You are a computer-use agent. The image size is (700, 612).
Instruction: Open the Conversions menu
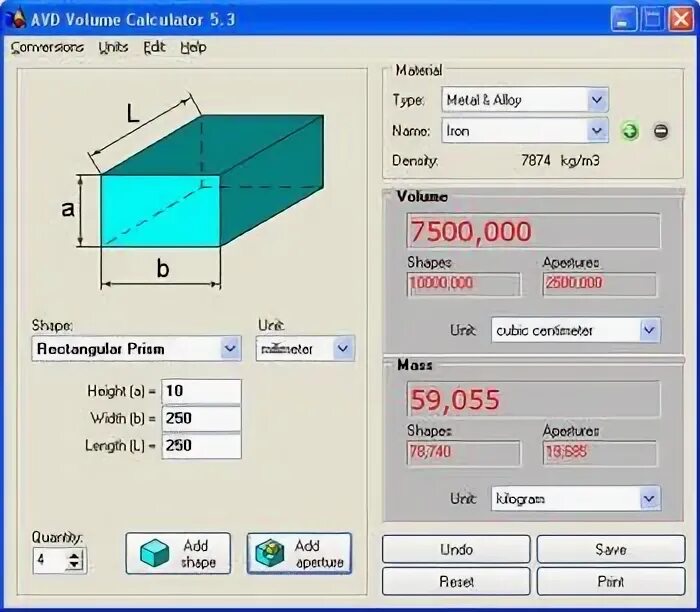(x=47, y=47)
